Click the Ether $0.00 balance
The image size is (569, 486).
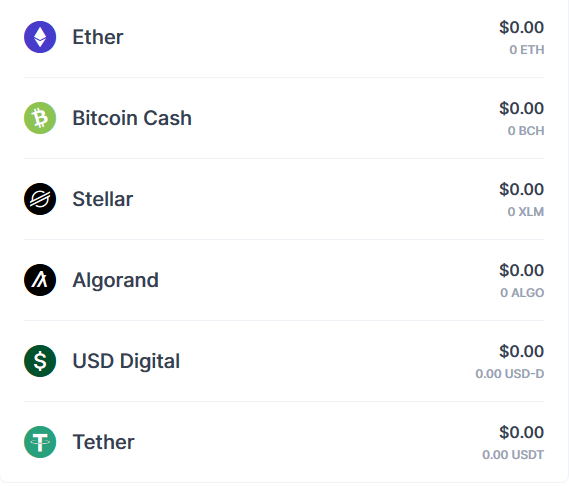point(521,27)
